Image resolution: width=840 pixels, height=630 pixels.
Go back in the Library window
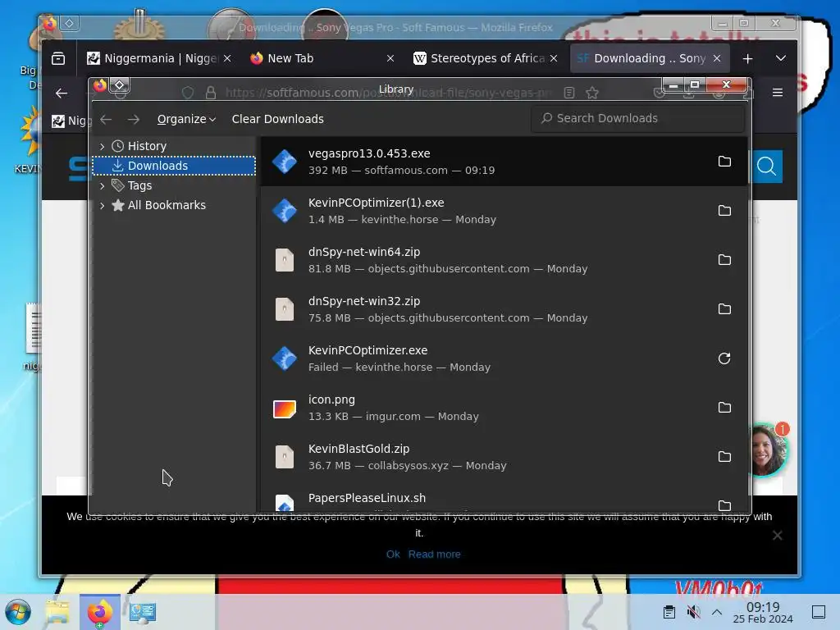point(106,119)
